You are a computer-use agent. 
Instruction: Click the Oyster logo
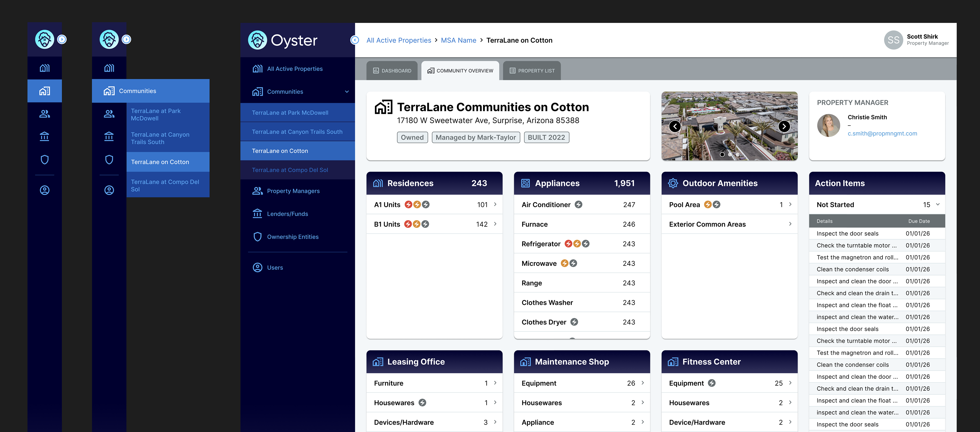[x=283, y=40]
